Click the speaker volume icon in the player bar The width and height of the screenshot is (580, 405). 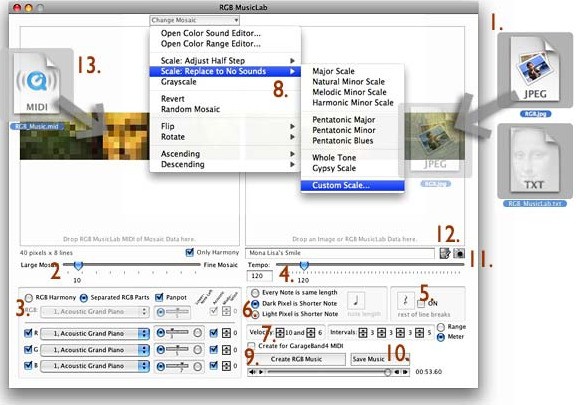tap(252, 372)
